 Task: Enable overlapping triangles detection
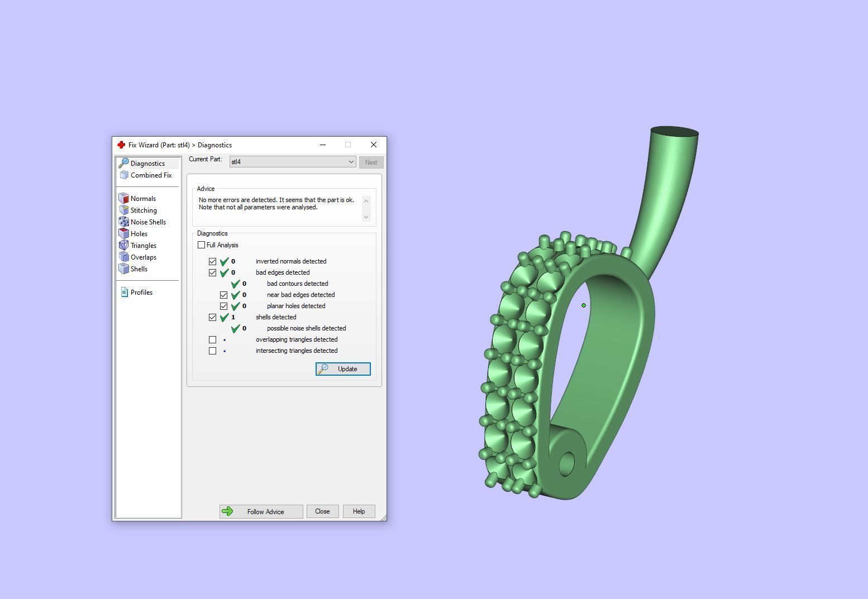point(212,339)
